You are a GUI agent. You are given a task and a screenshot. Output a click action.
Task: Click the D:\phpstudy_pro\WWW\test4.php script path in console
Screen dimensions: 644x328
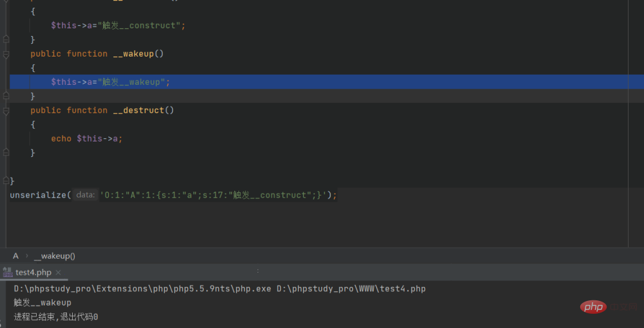(x=351, y=289)
